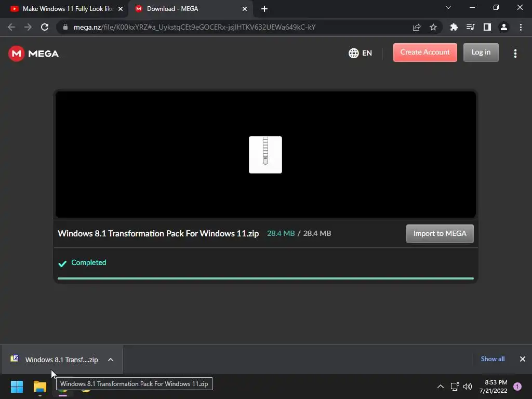The height and width of the screenshot is (399, 532).
Task: Close the downloads bar
Action: pyautogui.click(x=523, y=359)
